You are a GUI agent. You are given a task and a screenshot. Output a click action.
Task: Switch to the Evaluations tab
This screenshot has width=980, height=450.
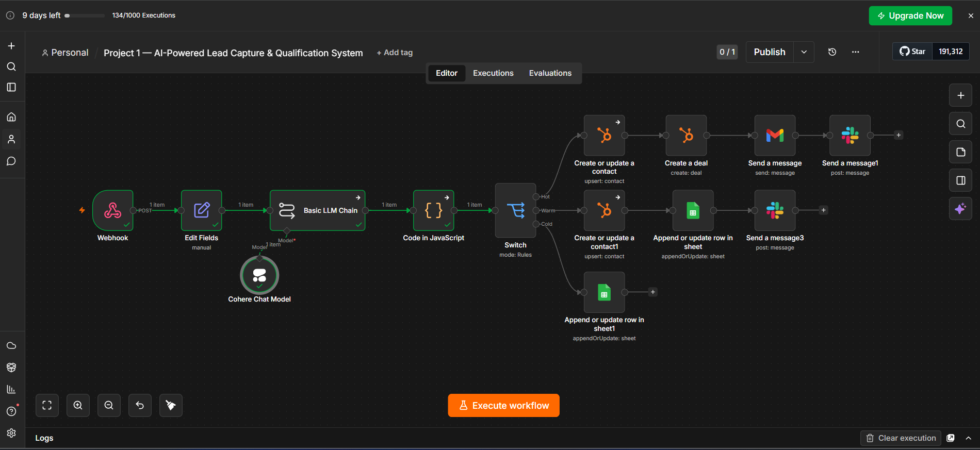(550, 73)
